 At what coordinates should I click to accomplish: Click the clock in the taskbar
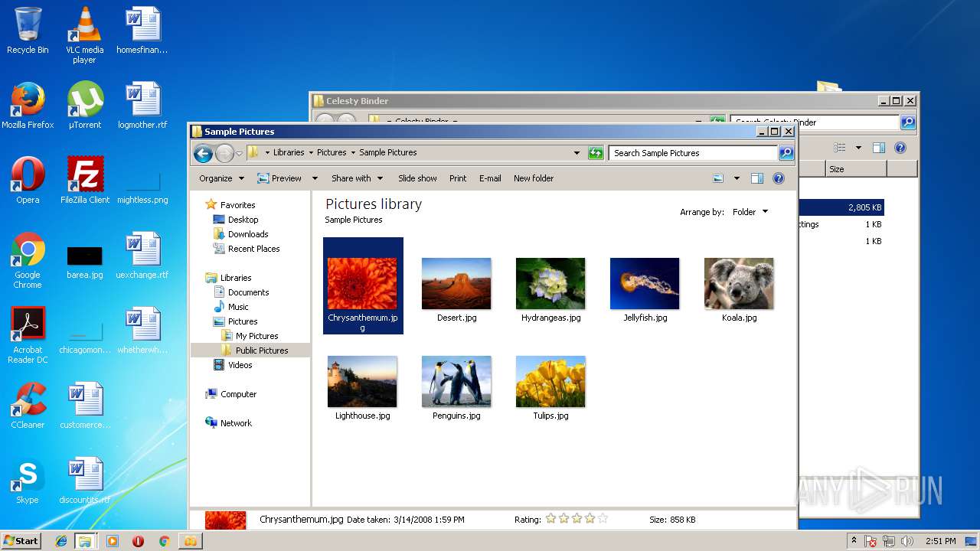click(x=940, y=541)
